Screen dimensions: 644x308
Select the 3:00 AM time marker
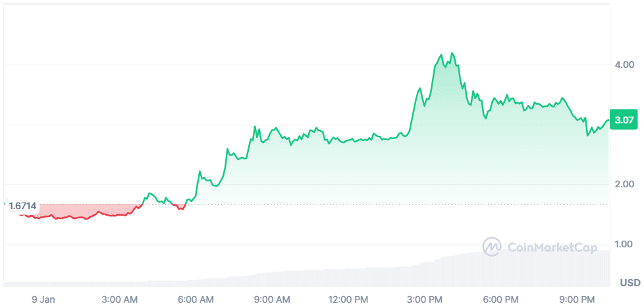pyautogui.click(x=121, y=299)
